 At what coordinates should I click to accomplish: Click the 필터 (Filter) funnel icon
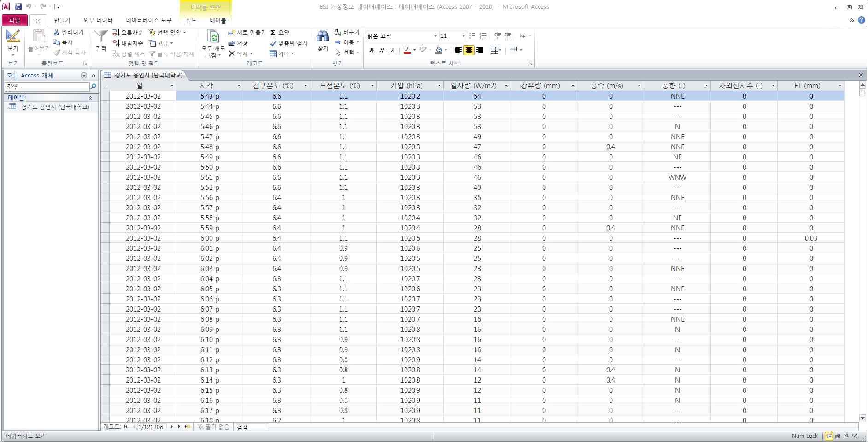[x=100, y=36]
